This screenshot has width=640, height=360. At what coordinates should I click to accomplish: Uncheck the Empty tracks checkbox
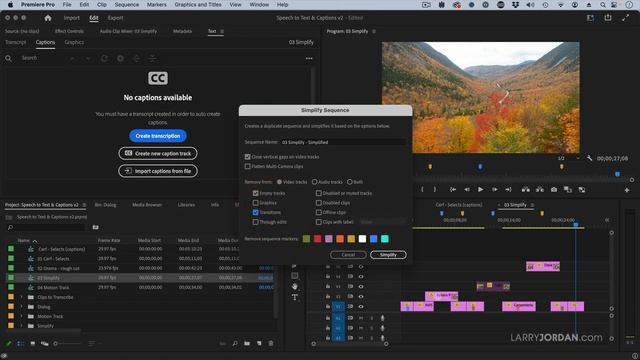[256, 193]
